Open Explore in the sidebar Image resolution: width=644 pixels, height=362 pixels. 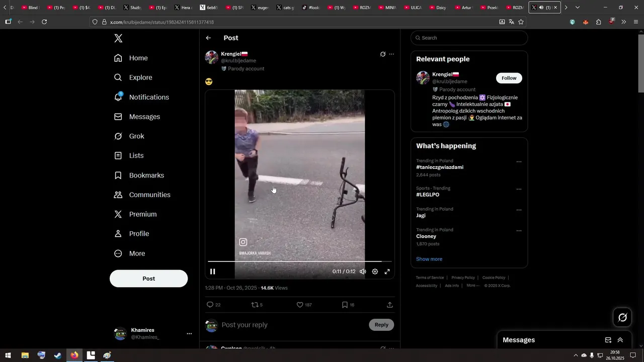[x=133, y=77]
